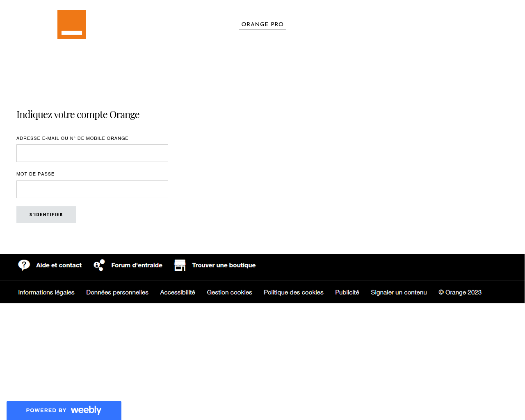This screenshot has width=525, height=420.
Task: Open Politique des cookies link
Action: (x=294, y=292)
